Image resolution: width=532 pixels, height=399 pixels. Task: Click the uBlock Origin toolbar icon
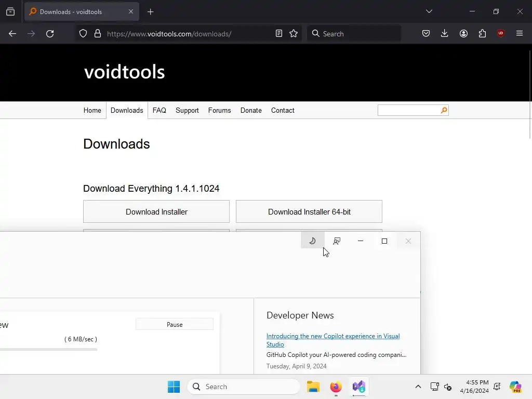[x=500, y=34]
